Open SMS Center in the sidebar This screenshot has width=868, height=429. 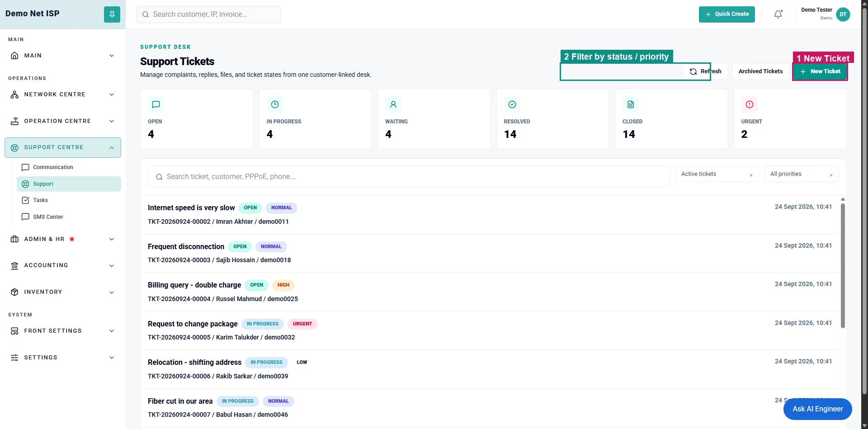(69, 217)
